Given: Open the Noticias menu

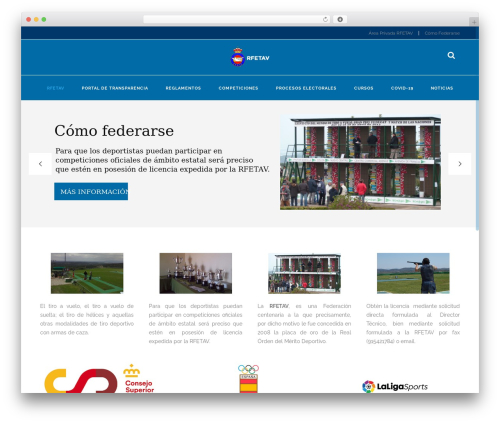Looking at the screenshot, I should pyautogui.click(x=442, y=88).
